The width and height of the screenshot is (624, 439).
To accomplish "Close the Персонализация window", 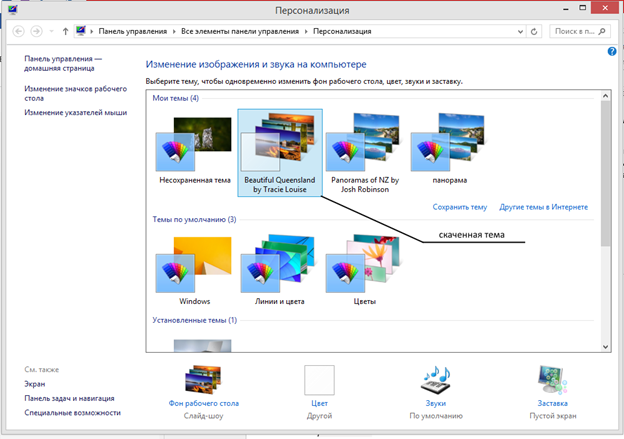I will tap(605, 8).
